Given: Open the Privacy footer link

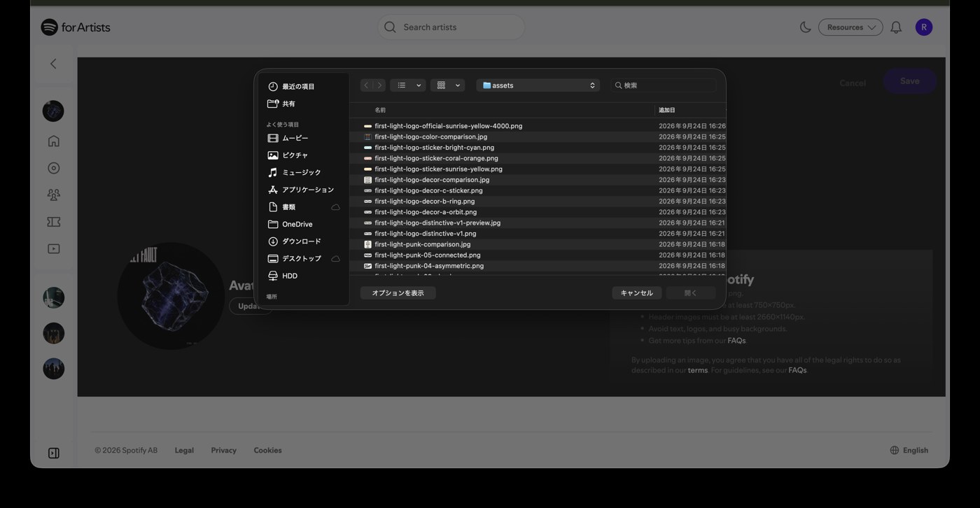Looking at the screenshot, I should point(224,451).
